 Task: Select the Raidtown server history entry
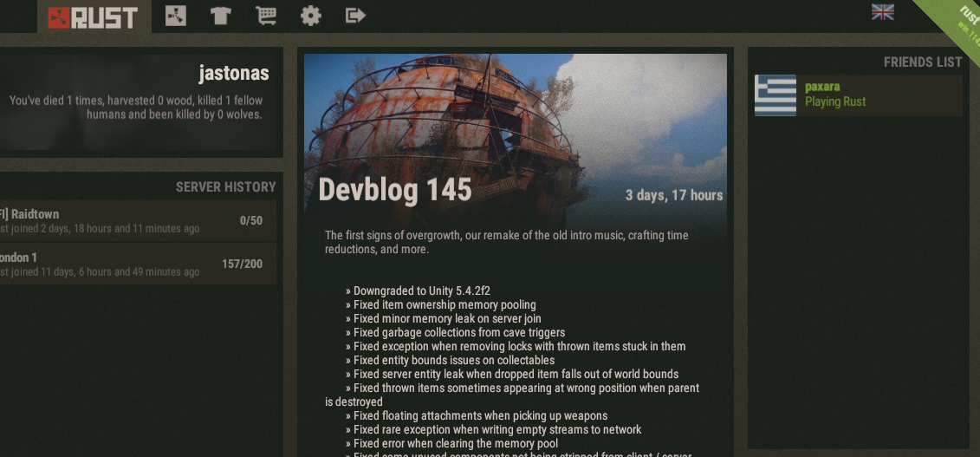(138, 220)
